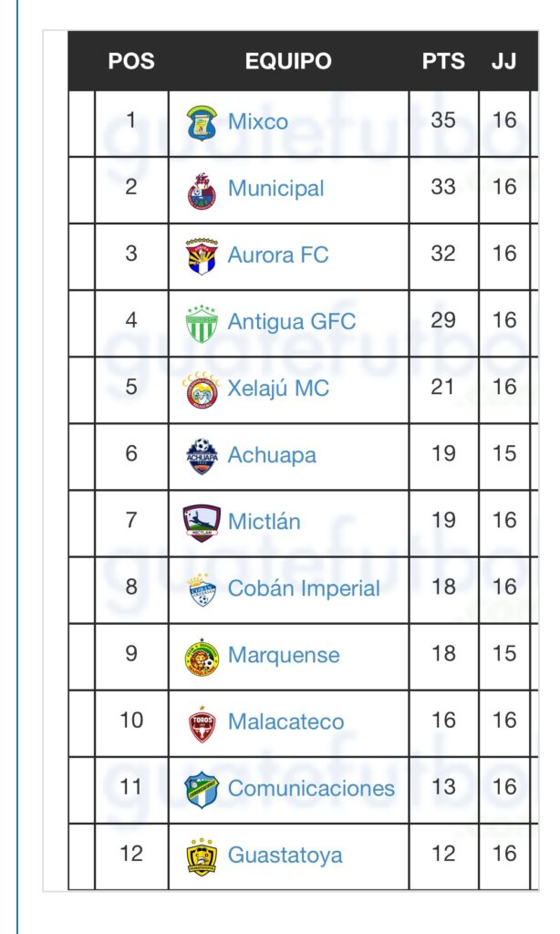Viewport: 560px width, 934px height.
Task: Click the Mixco team crest icon
Action: tap(202, 123)
